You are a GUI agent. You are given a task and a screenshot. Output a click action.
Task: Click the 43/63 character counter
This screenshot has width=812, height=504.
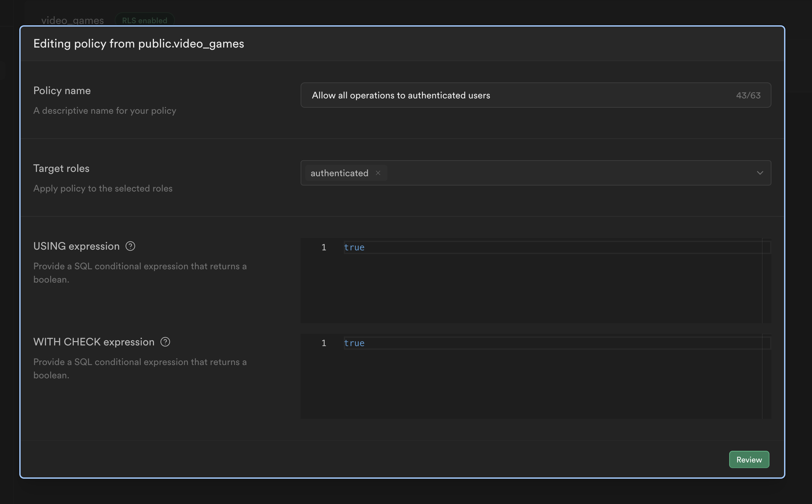point(748,95)
